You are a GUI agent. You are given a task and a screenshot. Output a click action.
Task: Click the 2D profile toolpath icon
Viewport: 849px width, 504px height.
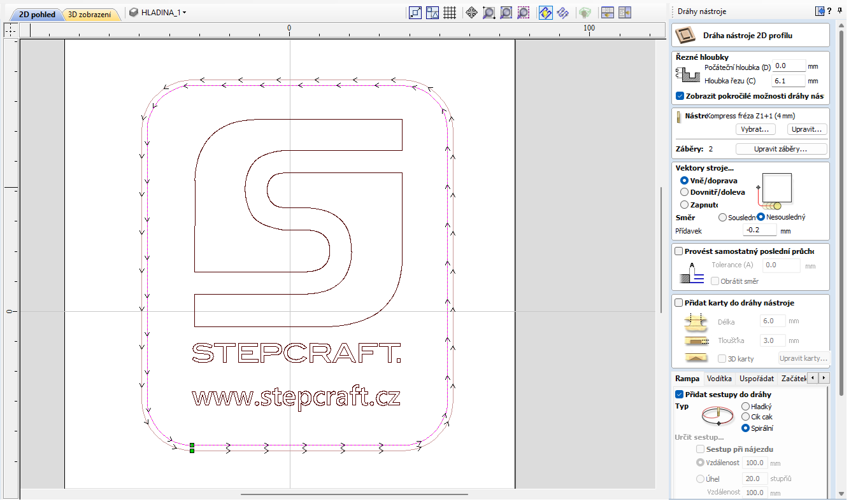pos(686,35)
